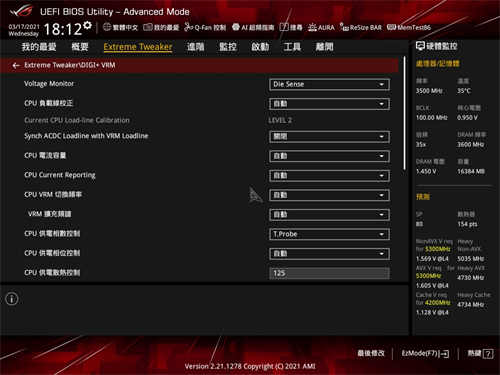Open AURA lighting settings
The height and width of the screenshot is (375, 500).
click(321, 27)
